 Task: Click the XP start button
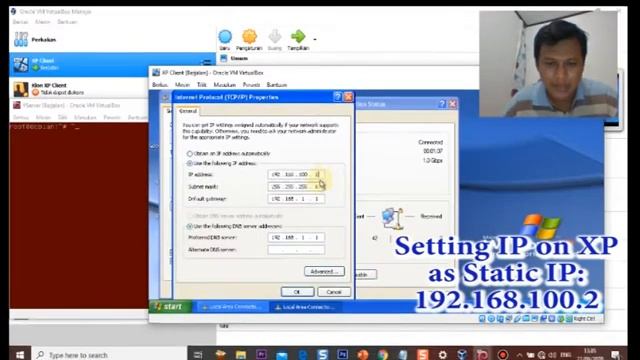171,307
